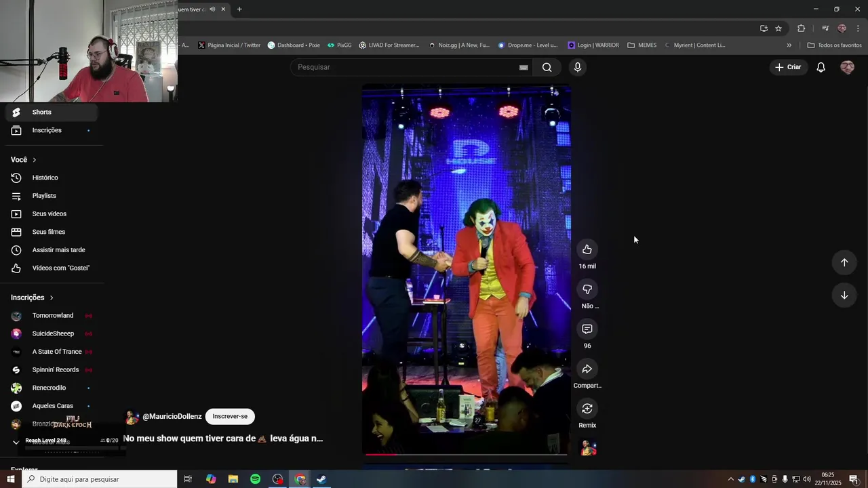Click the short video to pause
Viewport: 868px width, 488px height.
point(466,269)
